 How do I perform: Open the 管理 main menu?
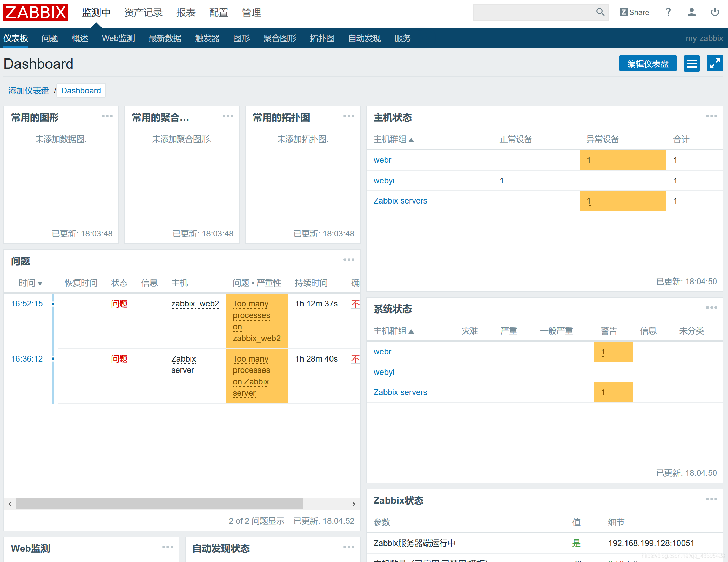(x=252, y=13)
